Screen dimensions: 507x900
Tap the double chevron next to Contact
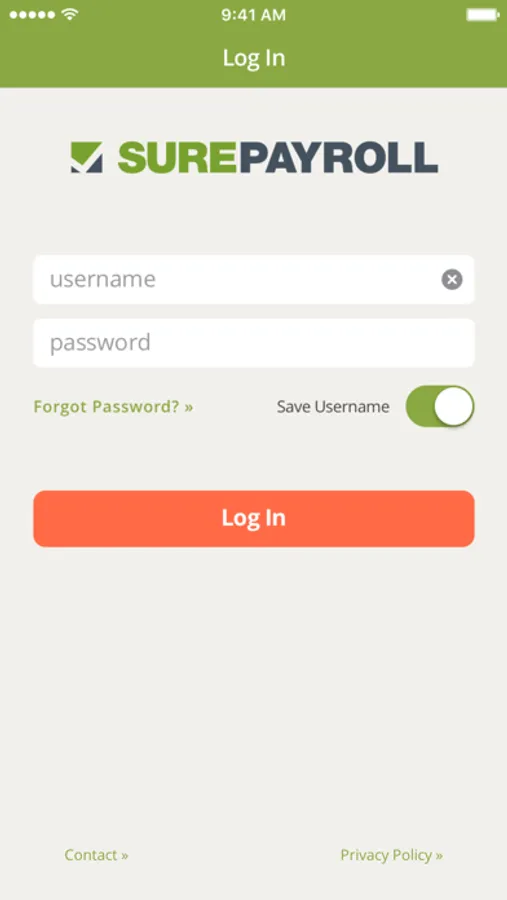click(125, 856)
